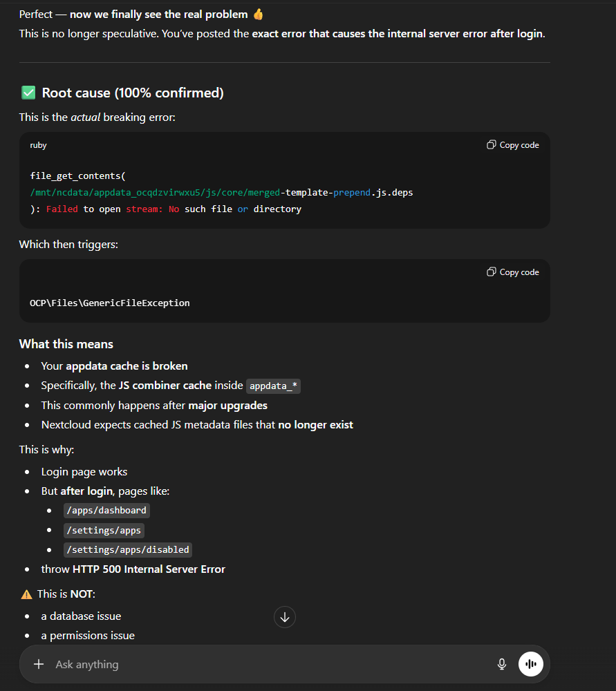The image size is (616, 691).
Task: Open the attach plus menu
Action: (39, 664)
